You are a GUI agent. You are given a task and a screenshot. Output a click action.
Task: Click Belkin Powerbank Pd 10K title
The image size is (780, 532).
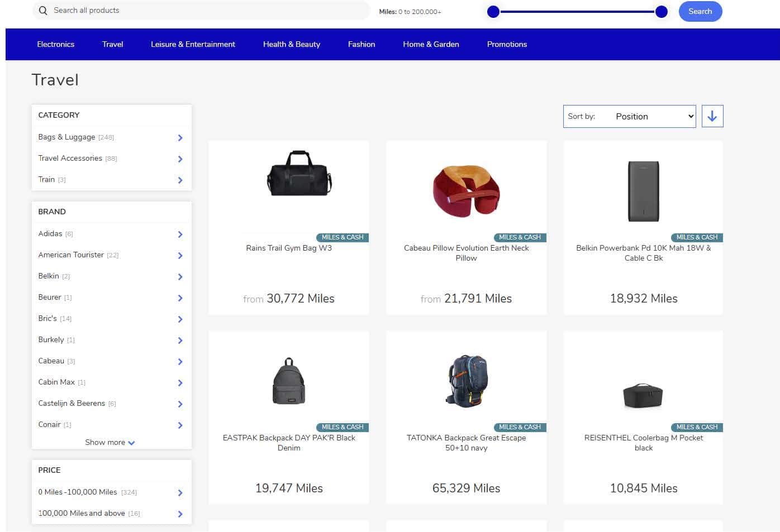(x=644, y=253)
